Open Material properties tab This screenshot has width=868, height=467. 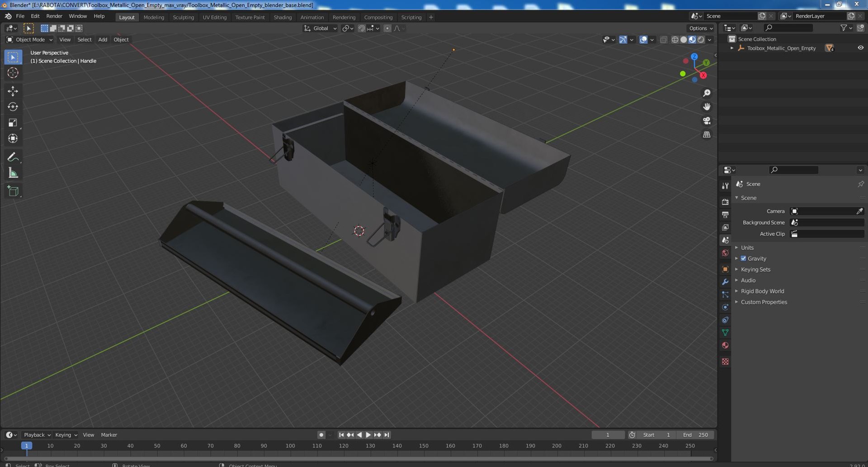pos(725,345)
